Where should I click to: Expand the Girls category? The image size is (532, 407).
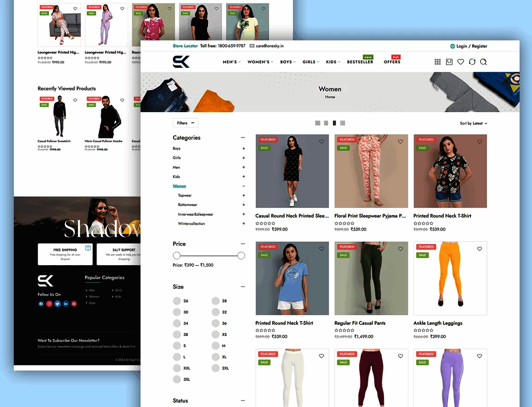click(x=243, y=158)
